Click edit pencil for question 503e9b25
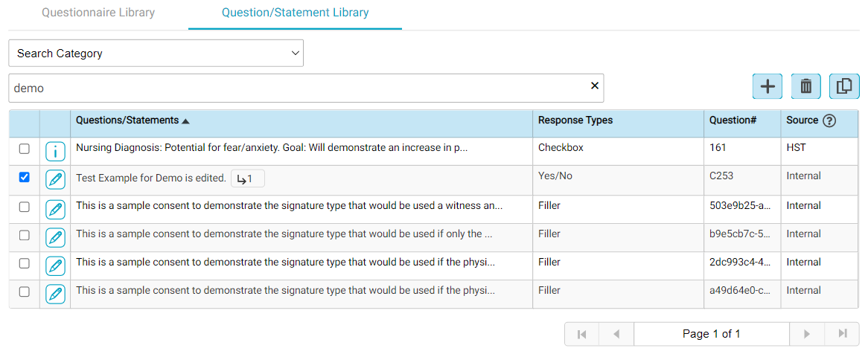Viewport: 868px width, 354px height. click(x=55, y=209)
